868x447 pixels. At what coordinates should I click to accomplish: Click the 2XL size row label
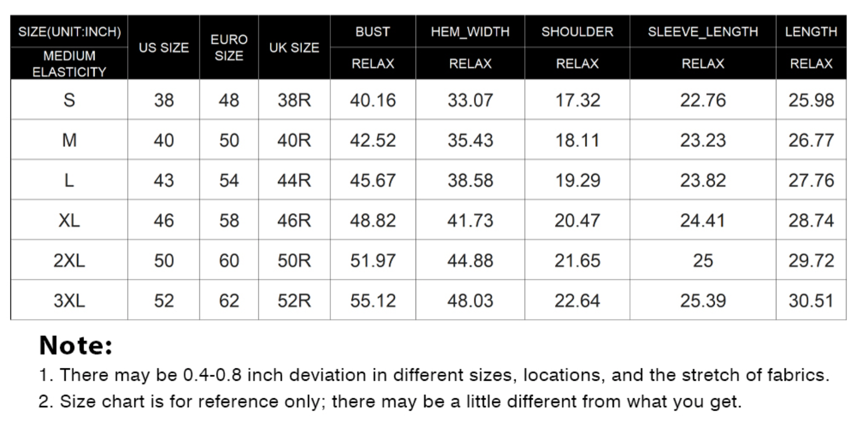(69, 260)
